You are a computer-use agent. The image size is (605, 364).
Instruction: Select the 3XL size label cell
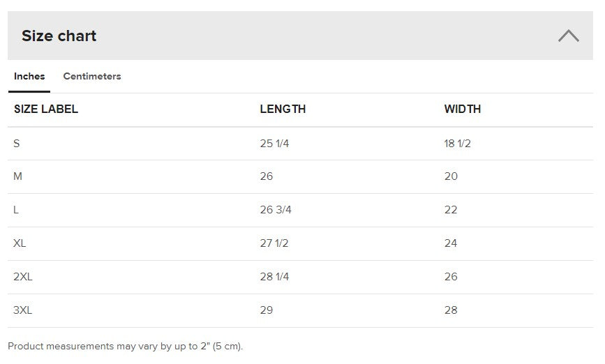point(23,310)
